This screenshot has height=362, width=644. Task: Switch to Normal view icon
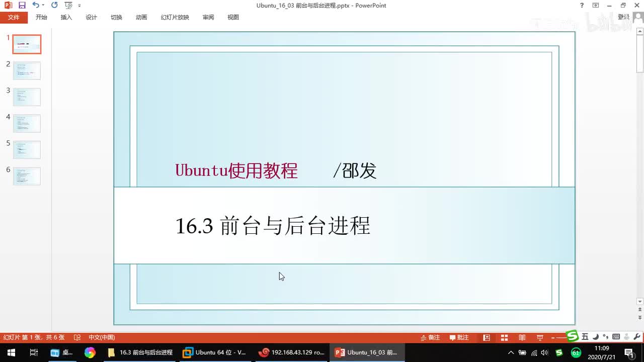487,337
